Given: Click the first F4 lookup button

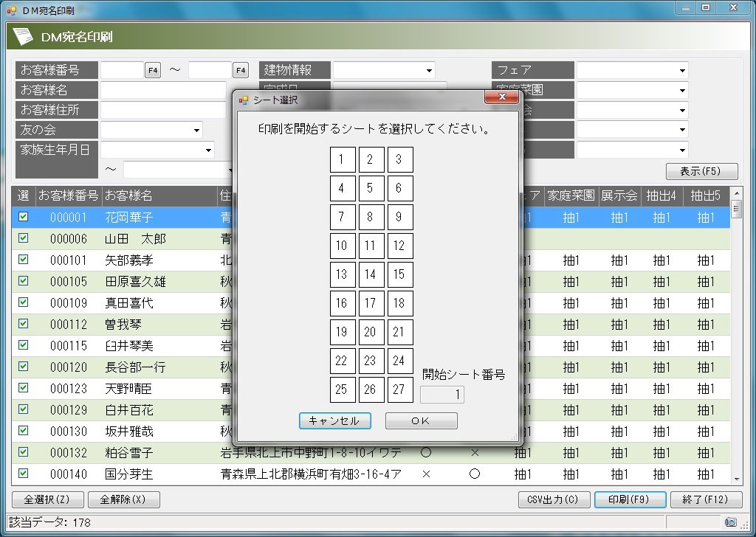Looking at the screenshot, I should tap(153, 70).
